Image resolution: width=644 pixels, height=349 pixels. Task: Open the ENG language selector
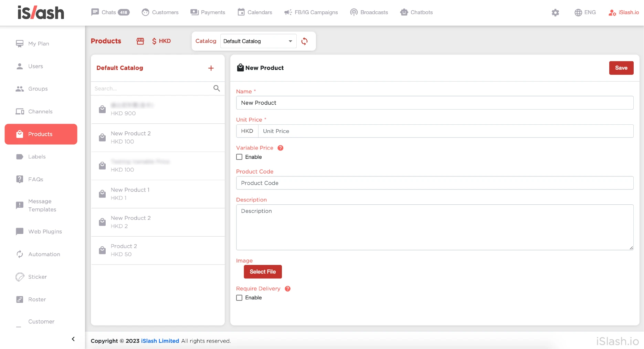[x=585, y=12]
